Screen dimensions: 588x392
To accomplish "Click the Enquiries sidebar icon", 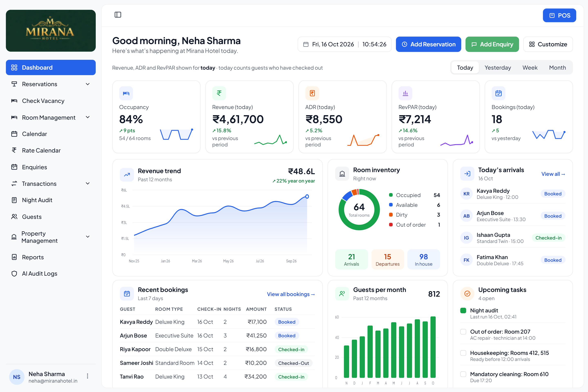I will click(14, 167).
